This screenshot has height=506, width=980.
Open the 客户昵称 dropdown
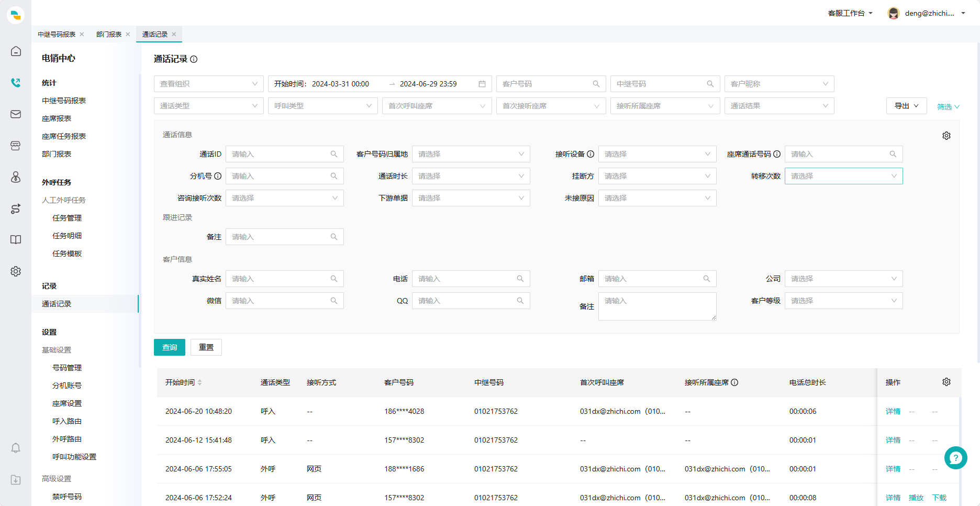coord(779,84)
